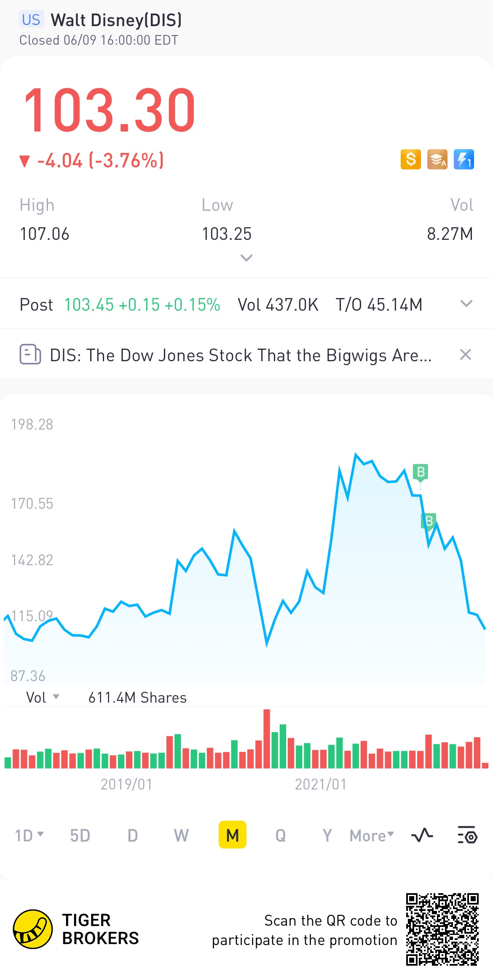Screen dimensions: 493x980
Task: Switch chart to weekly W period
Action: [181, 835]
